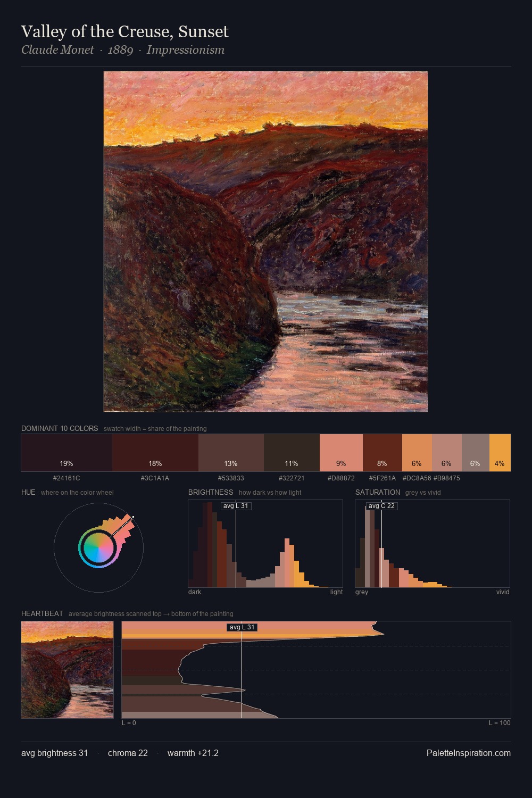Click the 'avg brightness 31' footer stat
The image size is (532, 798).
coord(54,753)
